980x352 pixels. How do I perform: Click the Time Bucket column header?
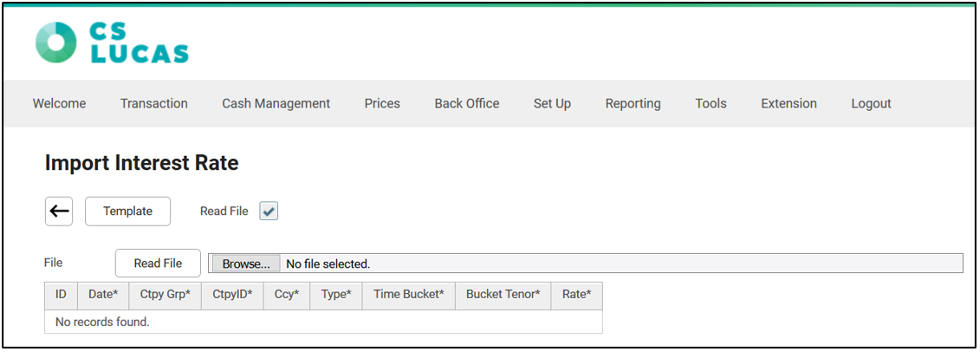click(x=408, y=295)
